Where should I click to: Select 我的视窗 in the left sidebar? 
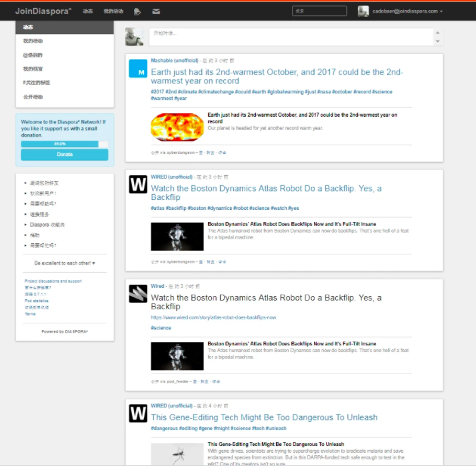[65, 69]
